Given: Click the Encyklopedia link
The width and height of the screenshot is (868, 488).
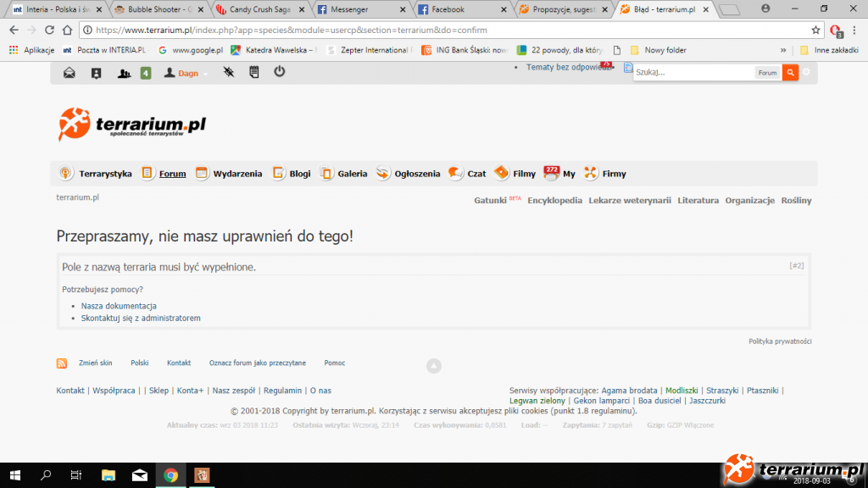Looking at the screenshot, I should coord(554,201).
